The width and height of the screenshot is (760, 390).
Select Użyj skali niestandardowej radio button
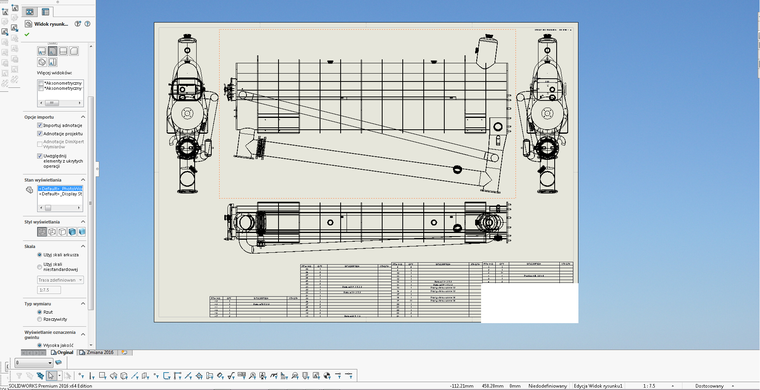[x=40, y=266]
